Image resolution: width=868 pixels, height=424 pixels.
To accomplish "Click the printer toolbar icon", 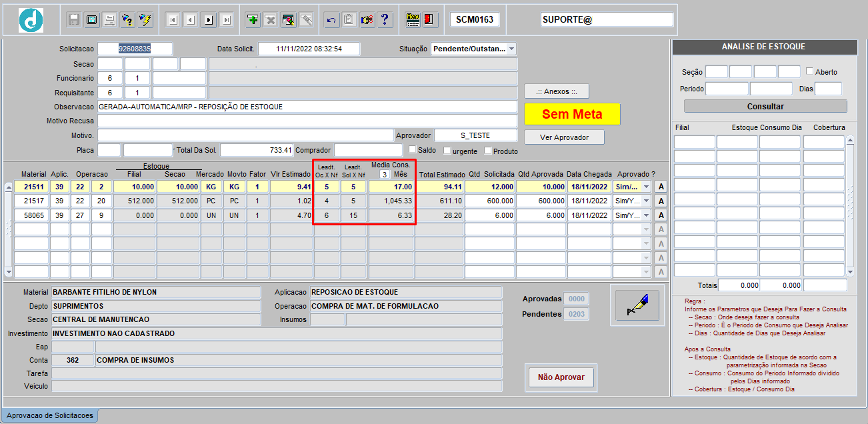I will point(109,20).
